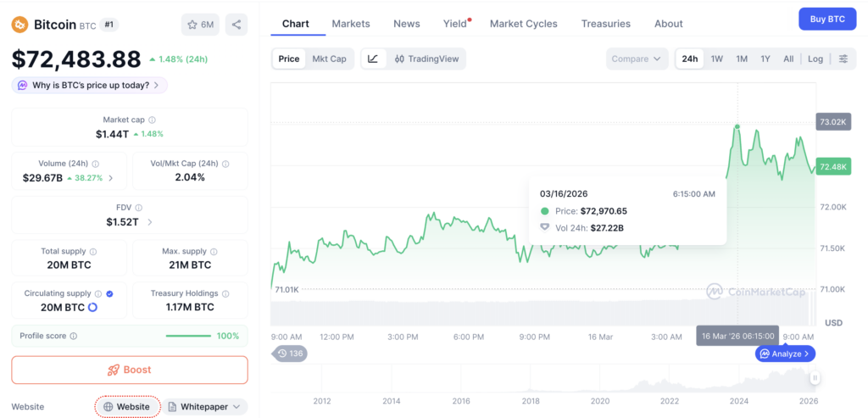Click the history 136 events badge

point(289,354)
